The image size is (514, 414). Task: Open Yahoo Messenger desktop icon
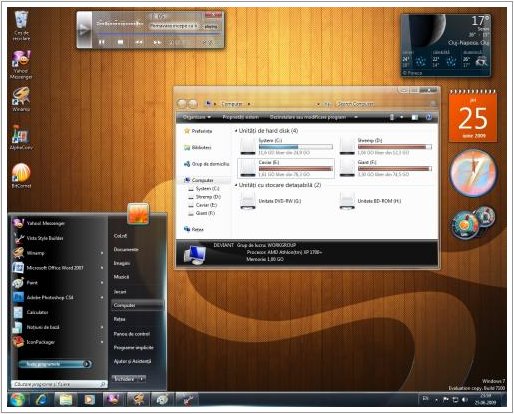coord(21,65)
